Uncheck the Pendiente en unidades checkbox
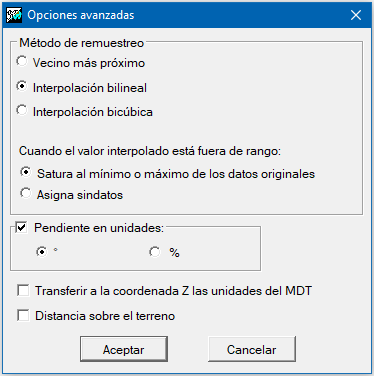 tap(21, 228)
